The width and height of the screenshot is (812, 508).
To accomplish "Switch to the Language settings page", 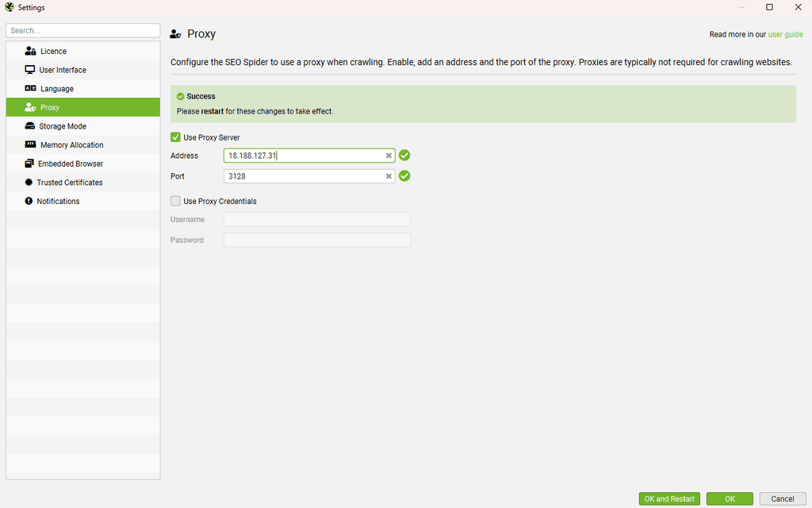I will click(x=82, y=89).
